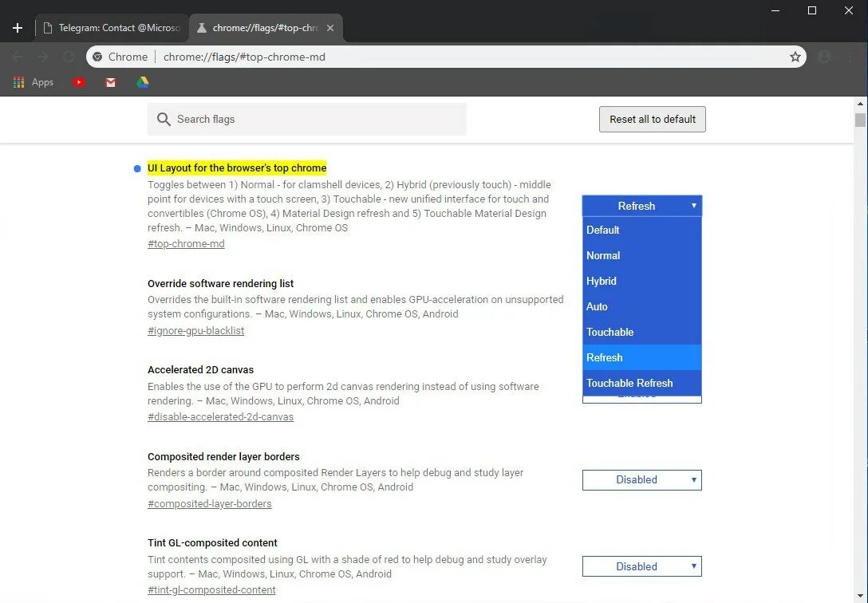Choose Touchable from the dropdown list
The width and height of the screenshot is (868, 603).
pos(642,332)
